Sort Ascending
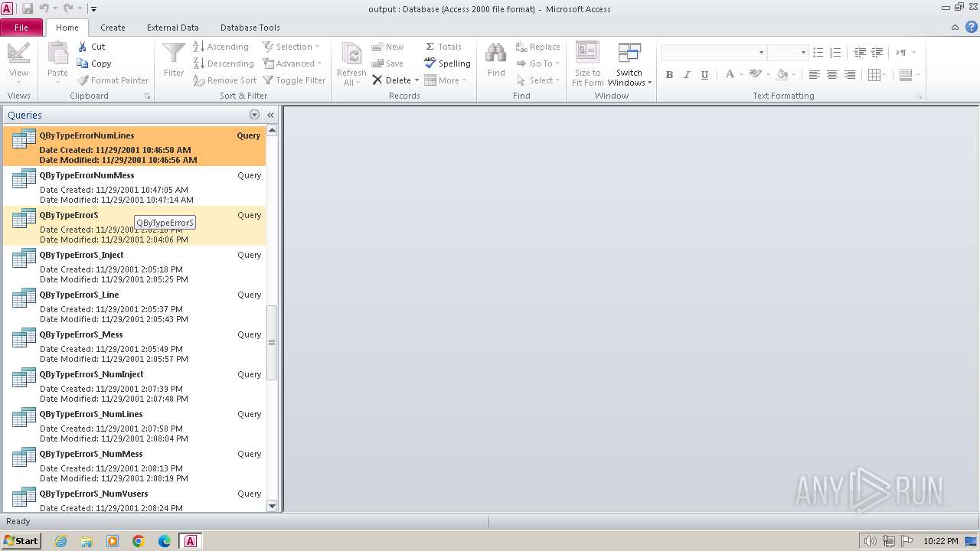This screenshot has height=551, width=980. click(x=220, y=47)
